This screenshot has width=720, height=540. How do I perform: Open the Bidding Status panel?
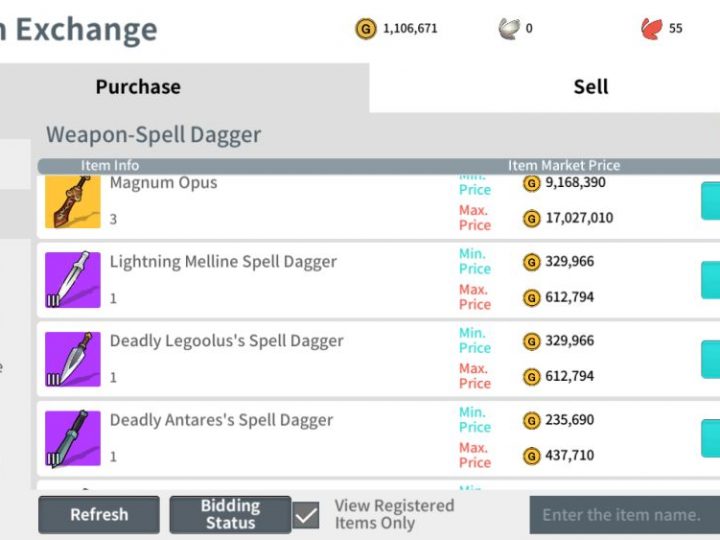tap(230, 515)
